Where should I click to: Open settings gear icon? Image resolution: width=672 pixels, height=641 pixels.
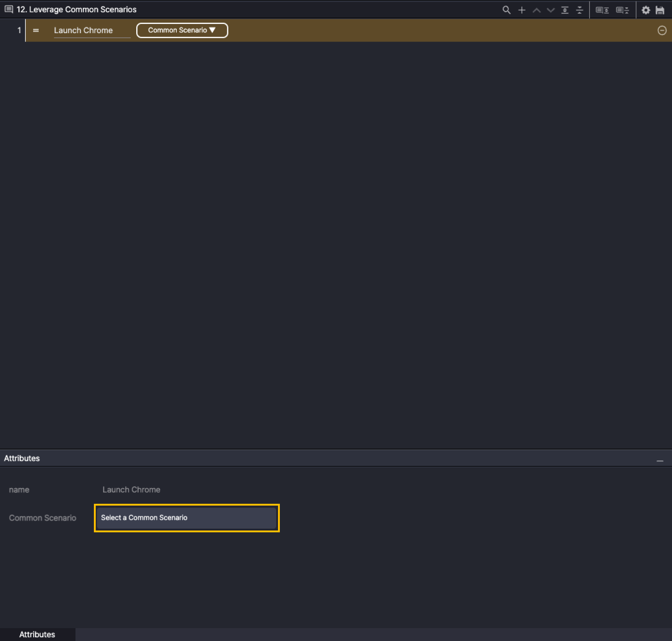coord(646,10)
